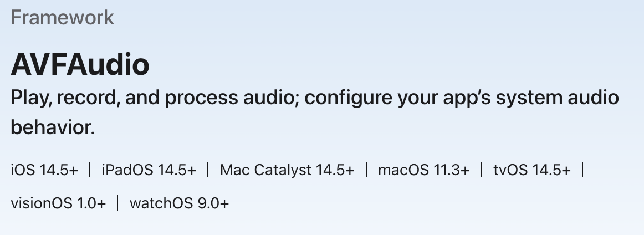
Task: Click the AVFAudio page heading
Action: [x=80, y=65]
